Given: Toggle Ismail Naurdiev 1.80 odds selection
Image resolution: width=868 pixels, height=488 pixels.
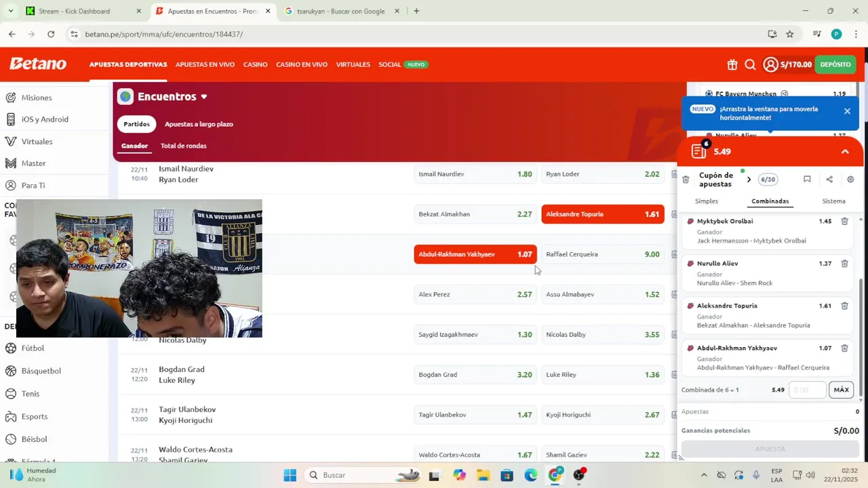Looking at the screenshot, I should (475, 174).
